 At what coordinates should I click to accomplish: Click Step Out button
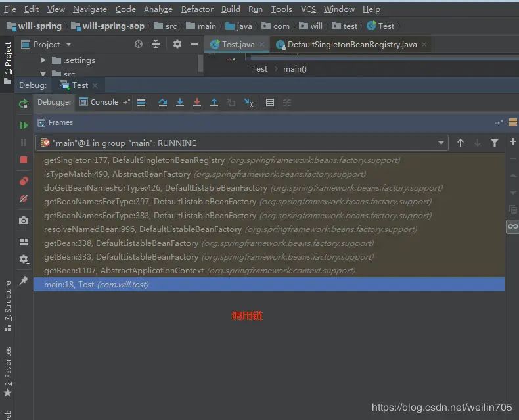214,103
